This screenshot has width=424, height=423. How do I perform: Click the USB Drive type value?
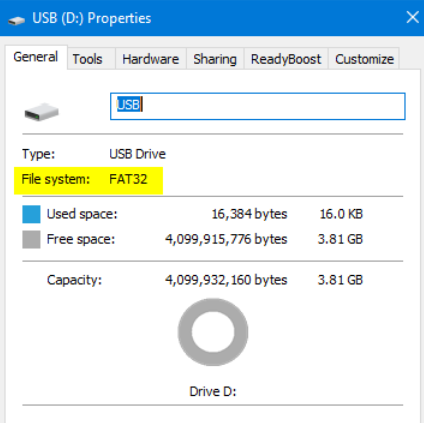tap(137, 154)
